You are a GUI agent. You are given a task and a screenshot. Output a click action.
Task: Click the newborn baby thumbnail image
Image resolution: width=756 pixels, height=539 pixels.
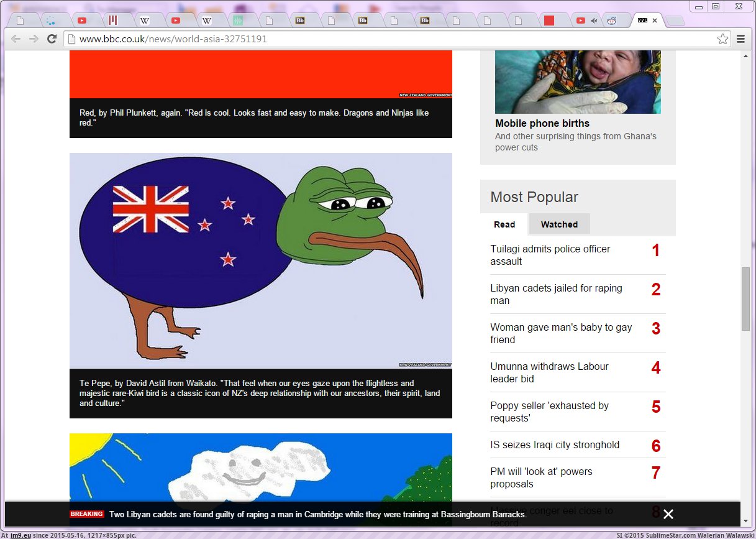coord(578,82)
